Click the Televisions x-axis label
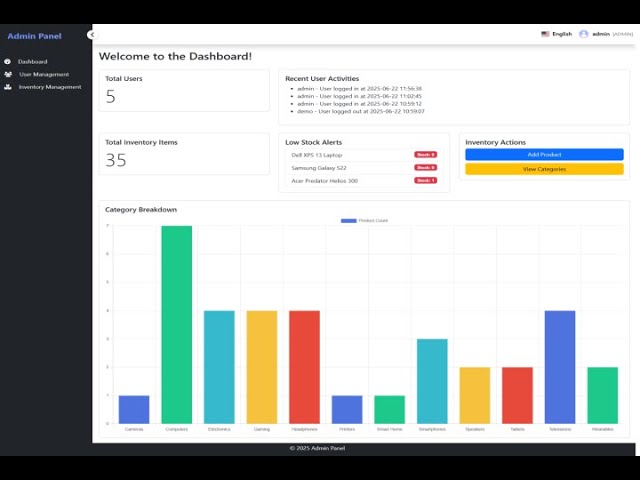 pos(560,429)
